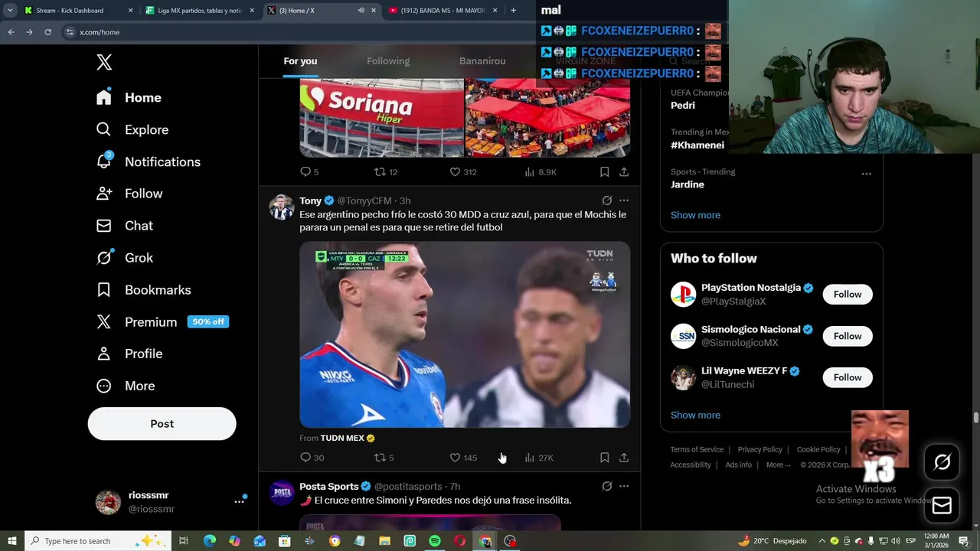Open Grok icon on Posta Sports post
The width and height of the screenshot is (980, 551).
tap(606, 486)
